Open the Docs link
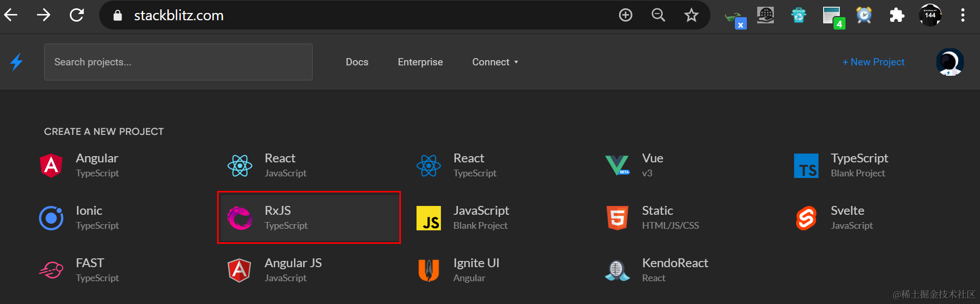This screenshot has height=304, width=980. click(357, 62)
